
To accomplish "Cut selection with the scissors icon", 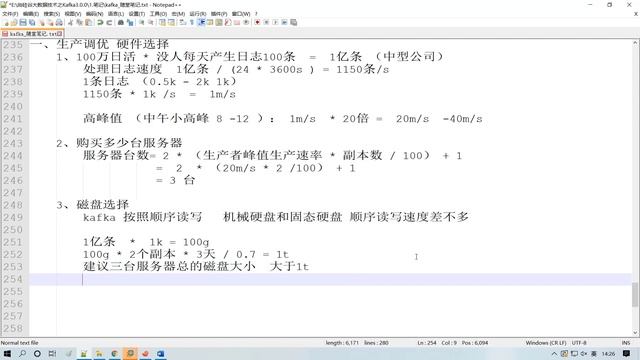I will 71,22.
